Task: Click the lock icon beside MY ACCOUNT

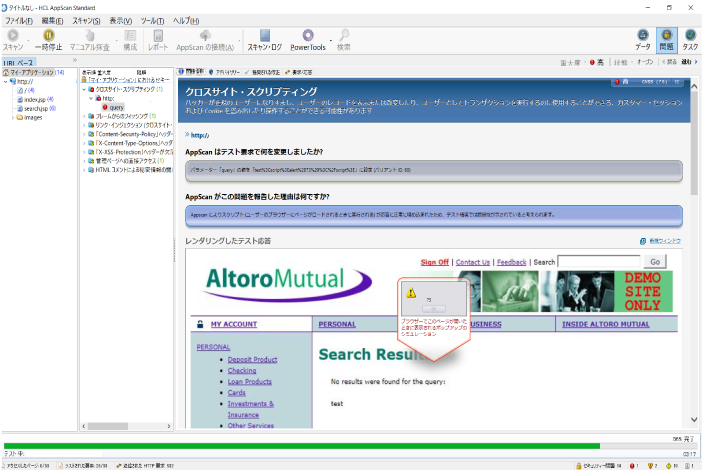Action: click(200, 324)
